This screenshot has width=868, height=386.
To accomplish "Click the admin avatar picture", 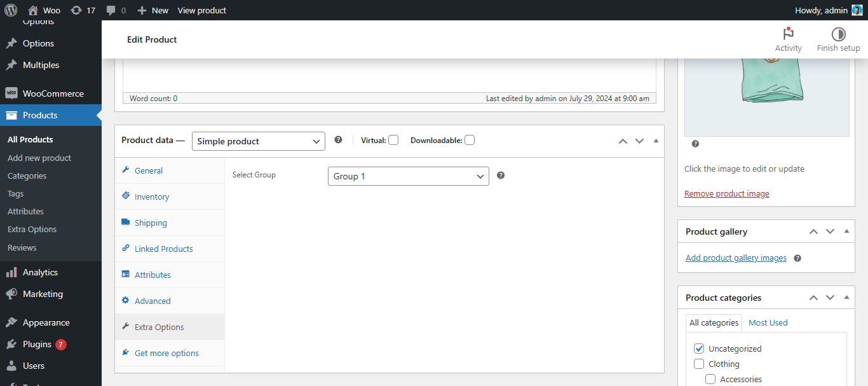I will 857,10.
